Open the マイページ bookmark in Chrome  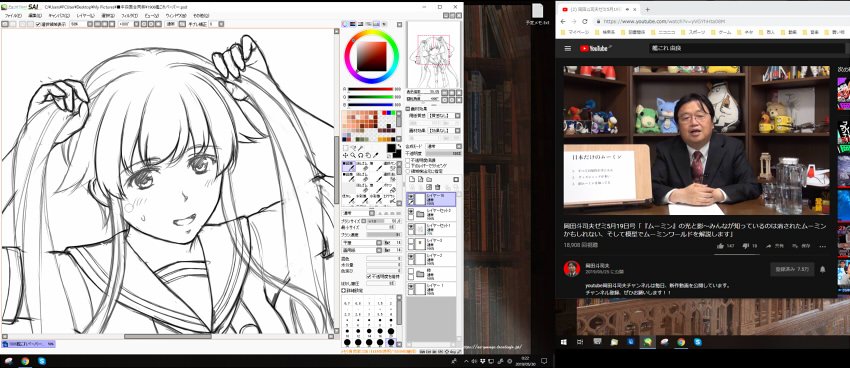point(577,33)
